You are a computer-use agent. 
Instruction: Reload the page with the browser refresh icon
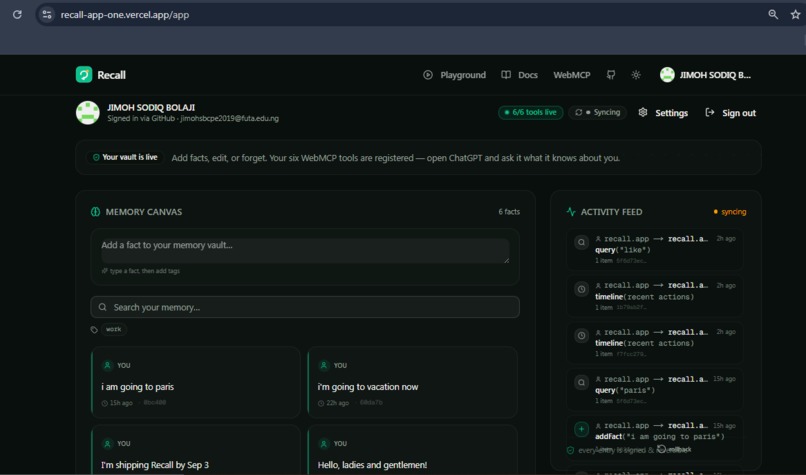coord(17,14)
